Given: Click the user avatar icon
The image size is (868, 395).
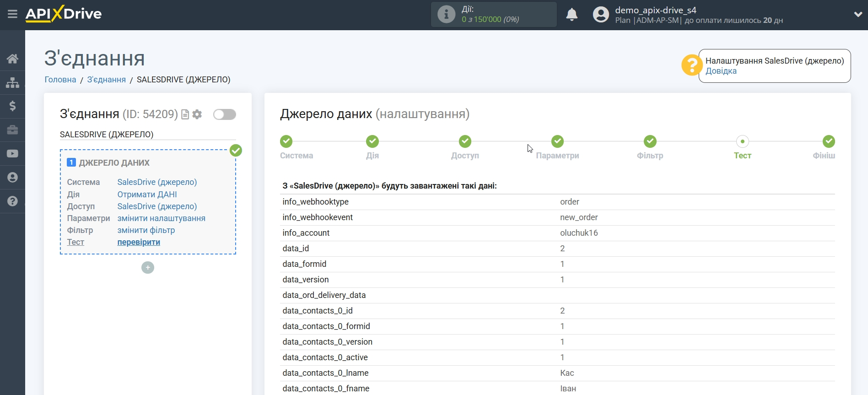Looking at the screenshot, I should (x=601, y=15).
